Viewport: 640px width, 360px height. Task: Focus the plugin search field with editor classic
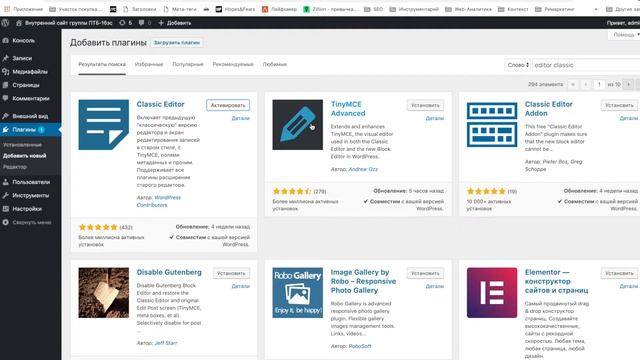point(586,65)
